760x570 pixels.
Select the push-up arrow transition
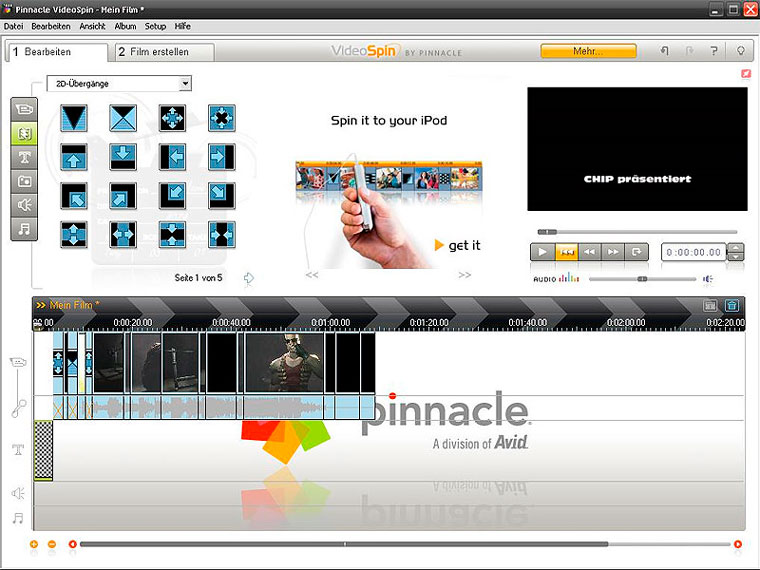point(74,157)
